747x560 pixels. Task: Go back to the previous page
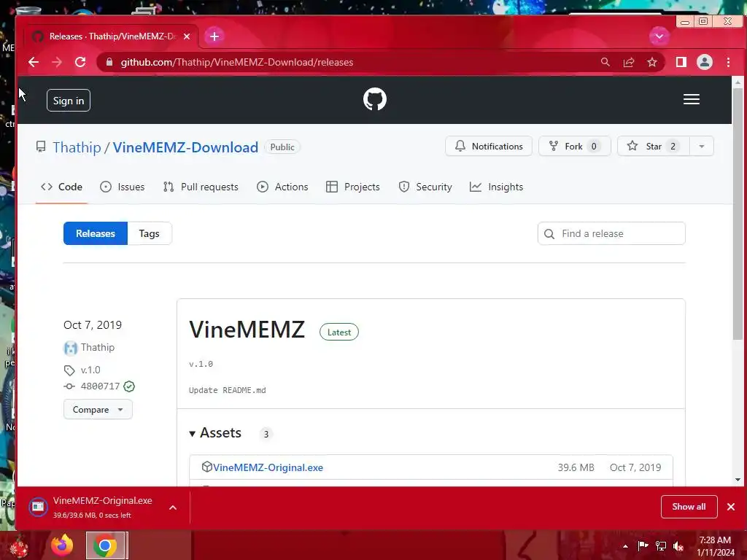[x=34, y=62]
